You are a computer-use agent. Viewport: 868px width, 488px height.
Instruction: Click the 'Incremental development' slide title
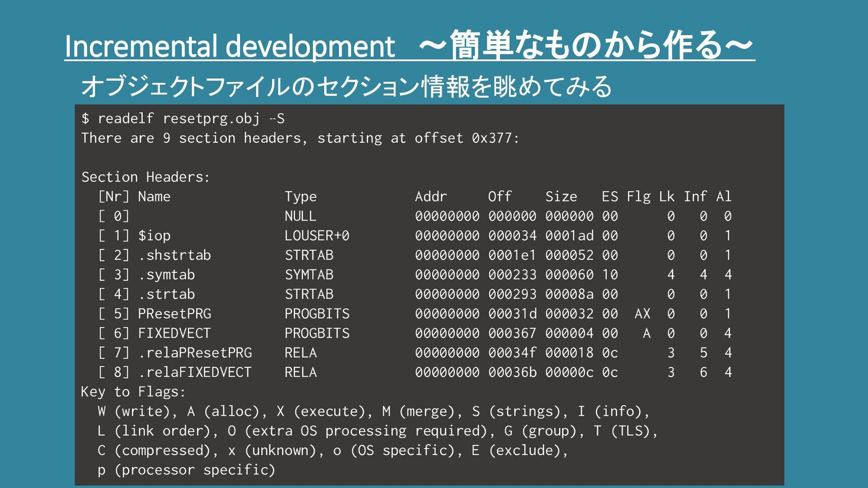tap(230, 46)
